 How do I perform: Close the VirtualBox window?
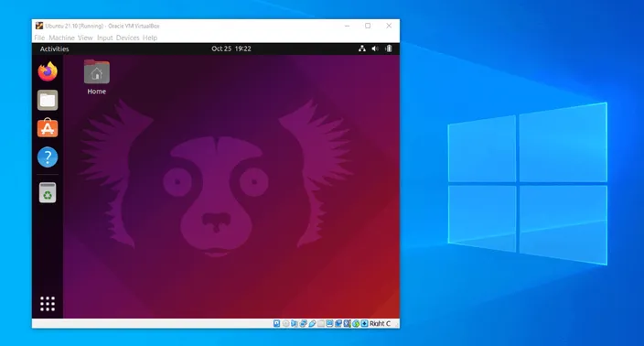point(389,26)
